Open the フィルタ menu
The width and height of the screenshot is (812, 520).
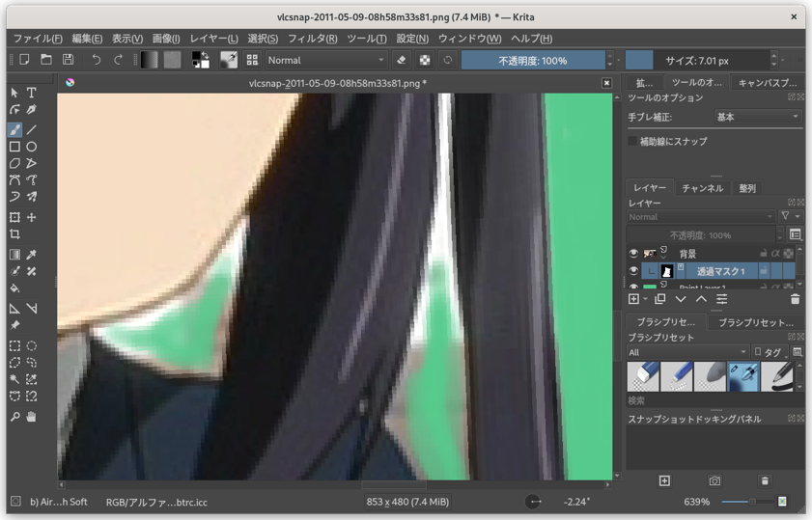pos(312,39)
